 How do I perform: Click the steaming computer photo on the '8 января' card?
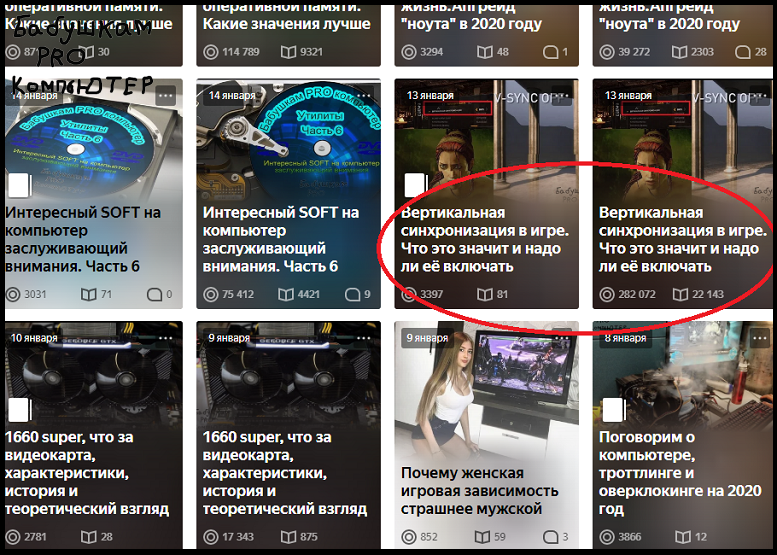[684, 377]
